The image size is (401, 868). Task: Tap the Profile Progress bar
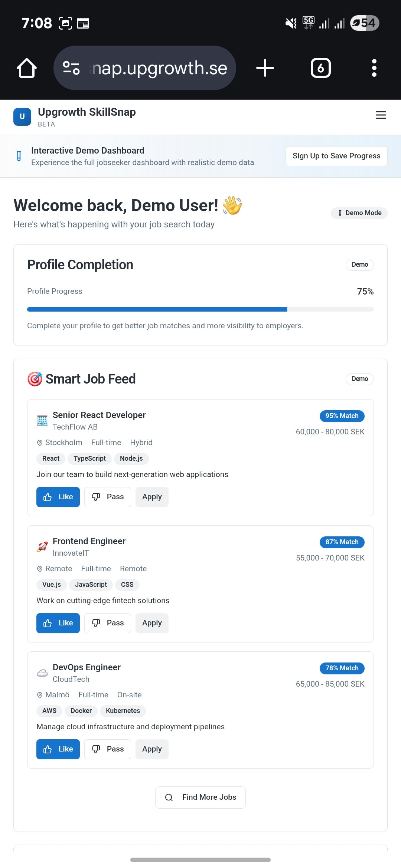[x=200, y=309]
